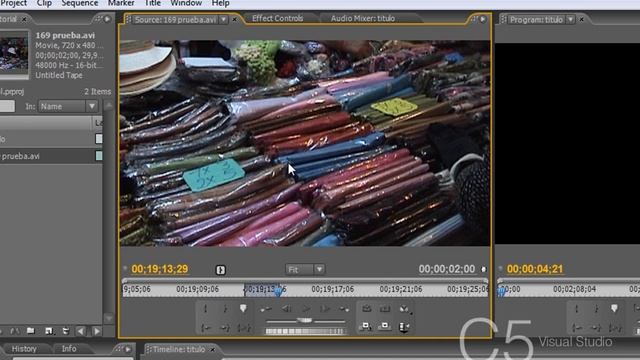Image resolution: width=640 pixels, height=360 pixels.
Task: Open the Help menu
Action: tap(220, 3)
